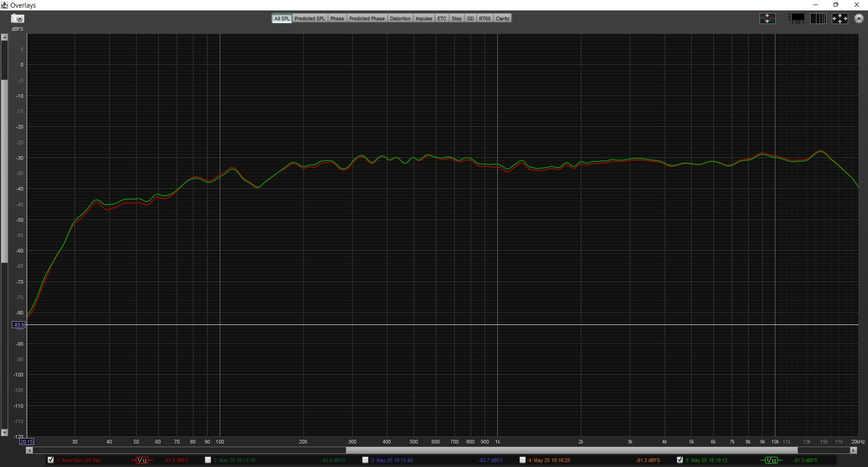
Task: Toggle the frequency axis grid icon
Action: [818, 19]
